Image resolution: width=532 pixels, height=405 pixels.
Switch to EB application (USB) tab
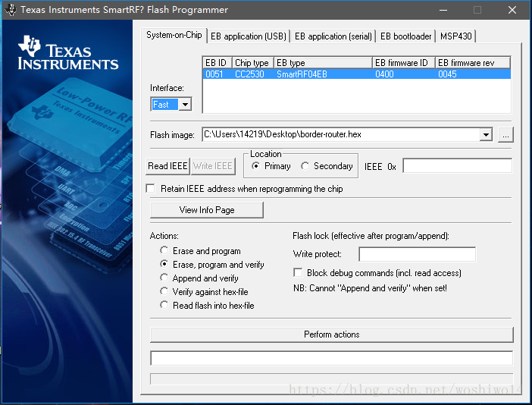[x=249, y=36]
